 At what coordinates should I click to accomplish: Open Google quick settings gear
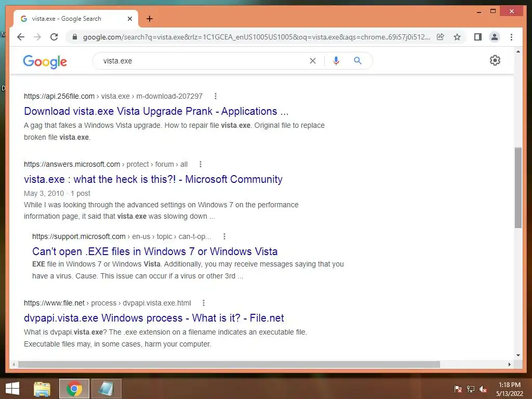[x=495, y=60]
